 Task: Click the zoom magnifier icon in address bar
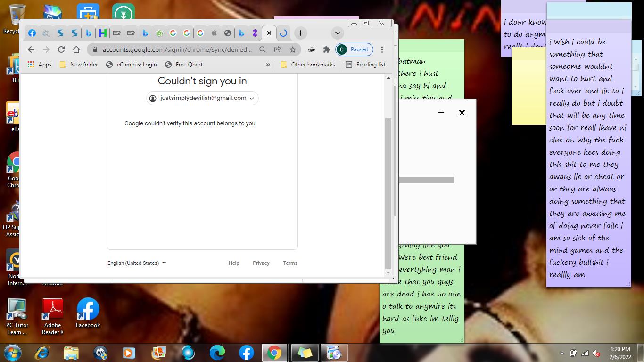click(263, 49)
